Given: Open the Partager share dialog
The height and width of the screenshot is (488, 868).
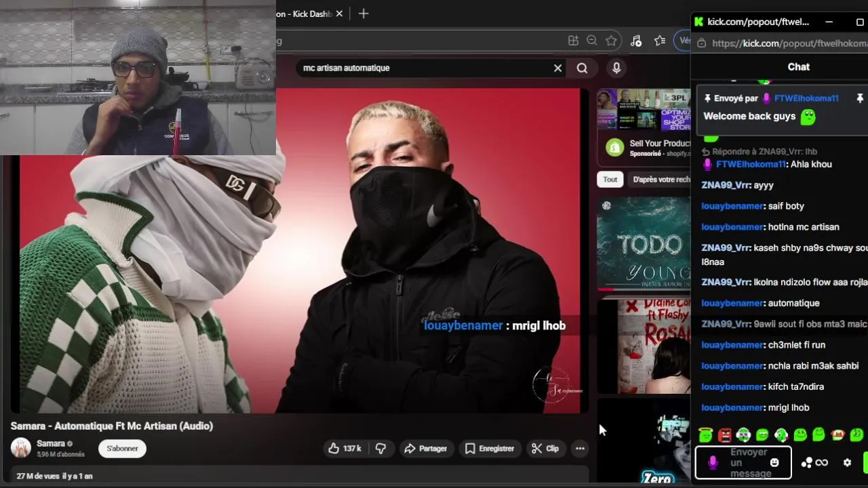Looking at the screenshot, I should tap(425, 448).
